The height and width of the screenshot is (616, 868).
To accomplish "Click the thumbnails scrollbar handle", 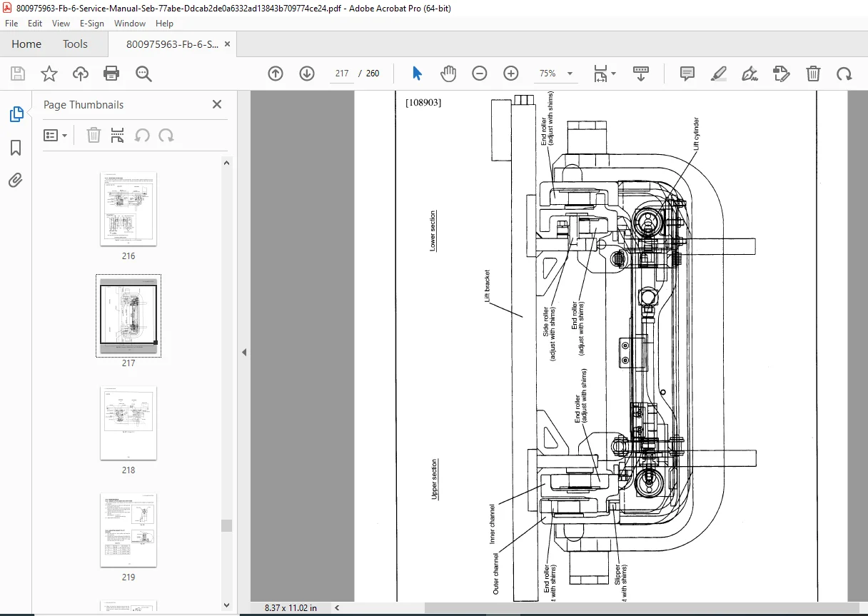I will pos(227,525).
